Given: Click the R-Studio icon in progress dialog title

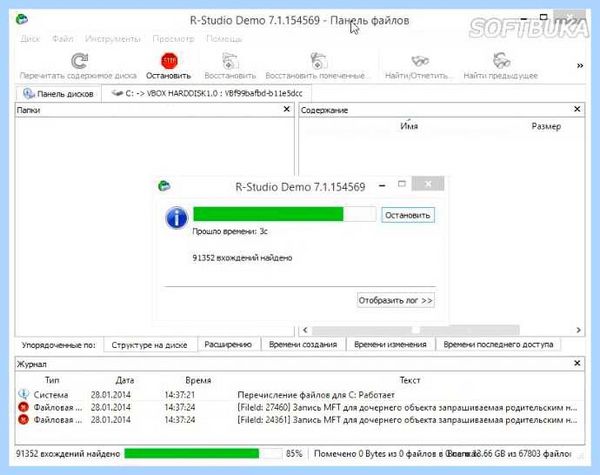Looking at the screenshot, I should pos(164,186).
